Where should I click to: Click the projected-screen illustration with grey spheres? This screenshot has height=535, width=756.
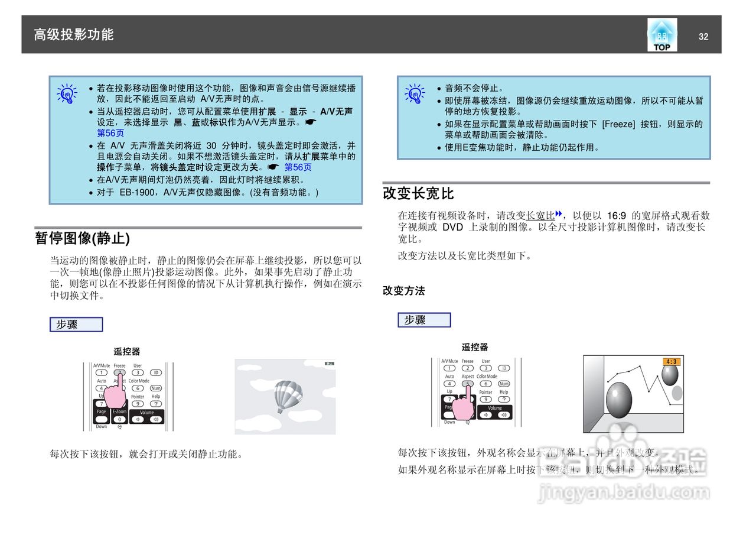(x=633, y=394)
